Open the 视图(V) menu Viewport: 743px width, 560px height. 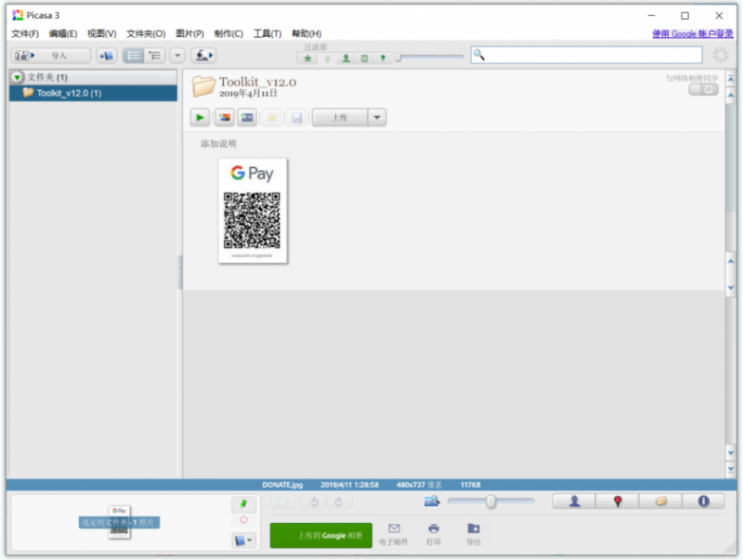pos(102,33)
